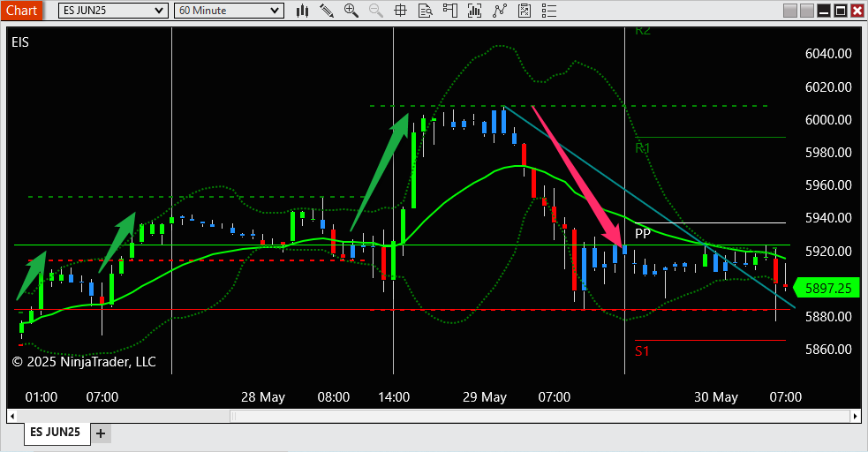Open the 60 Minute interval dropdown
Screen dimensions: 868x452
[229, 11]
